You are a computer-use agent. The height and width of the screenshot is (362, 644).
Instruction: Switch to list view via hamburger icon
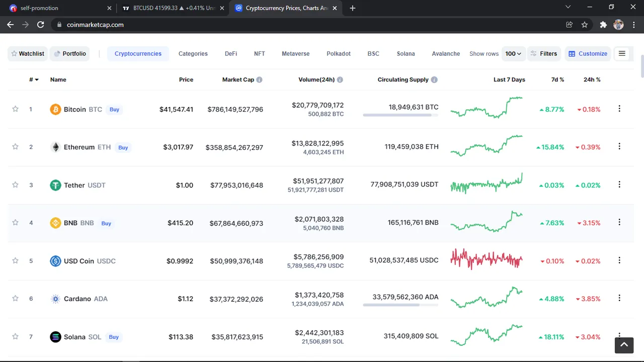click(x=622, y=53)
